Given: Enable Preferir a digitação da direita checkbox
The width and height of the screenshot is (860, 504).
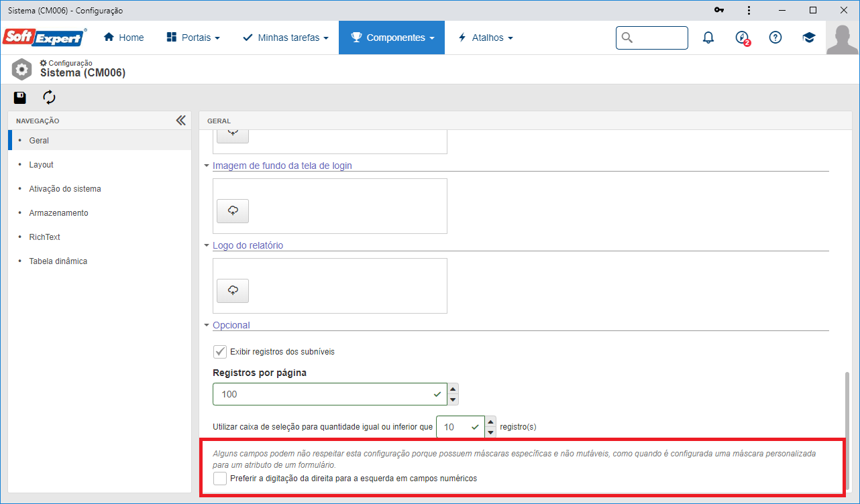Looking at the screenshot, I should pyautogui.click(x=219, y=479).
